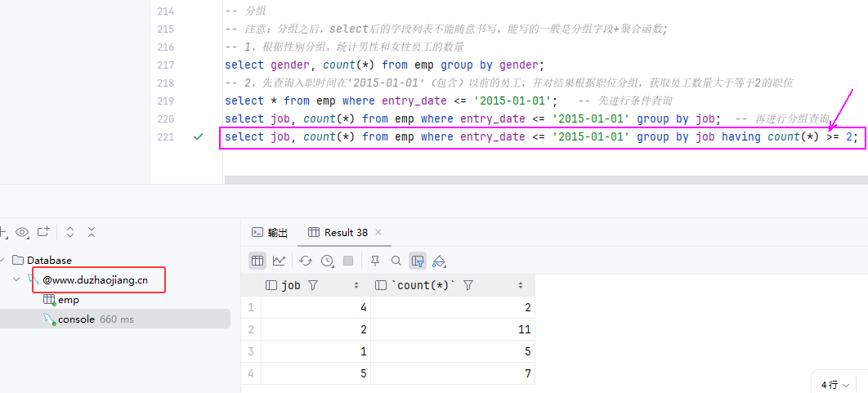Expand all database tree nodes
This screenshot has height=393, width=868.
pyautogui.click(x=70, y=232)
